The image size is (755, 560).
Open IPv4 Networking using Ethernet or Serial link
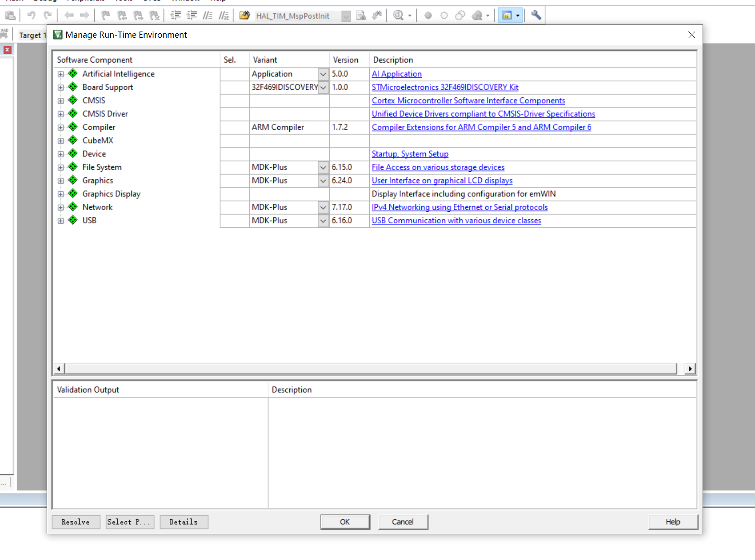coord(460,207)
